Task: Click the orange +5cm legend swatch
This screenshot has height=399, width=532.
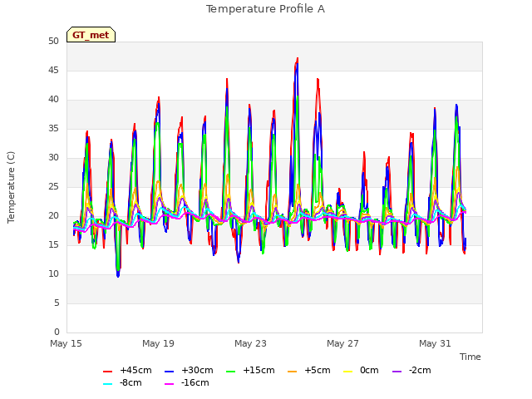Action: pos(292,372)
